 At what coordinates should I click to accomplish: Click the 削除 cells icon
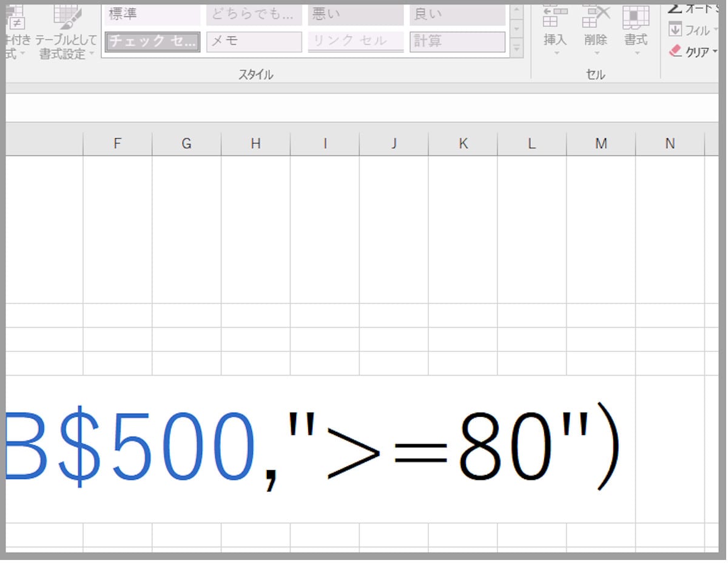click(x=596, y=17)
